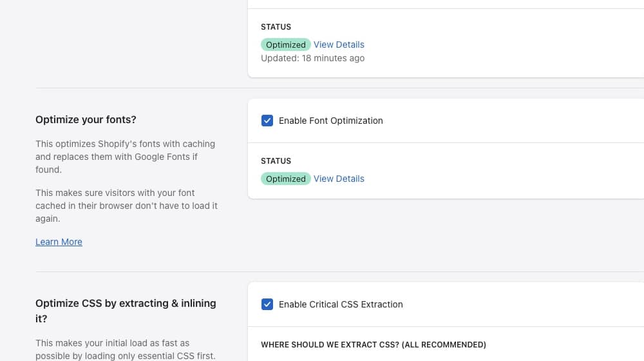Screen dimensions: 644x361
Task: Select the 'Optimize your fonts?' heading
Action: pos(86,119)
